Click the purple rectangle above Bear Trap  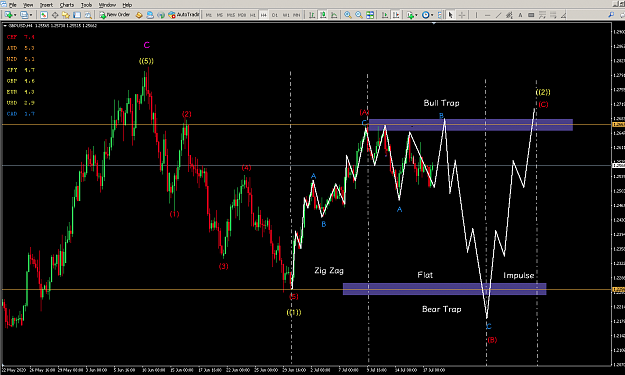coord(444,289)
